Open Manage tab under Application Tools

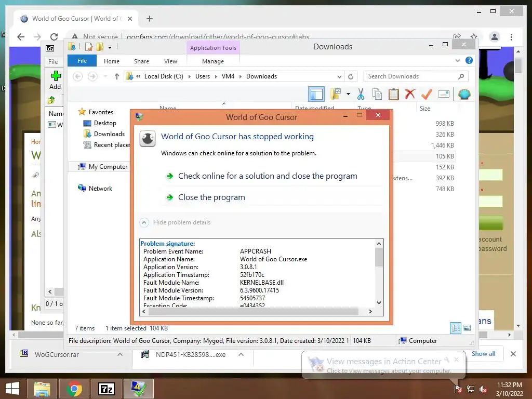(212, 61)
